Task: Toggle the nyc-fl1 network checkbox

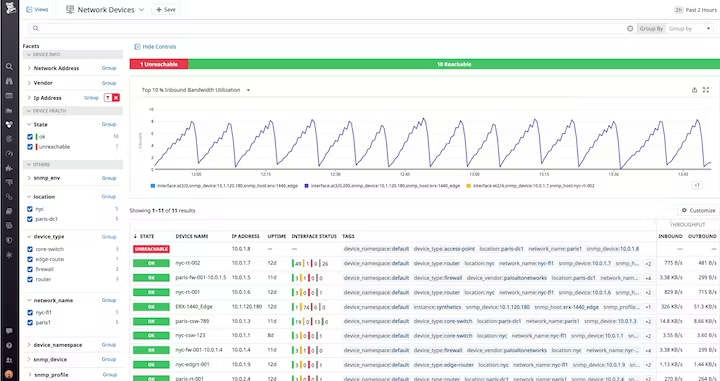Action: (30, 313)
